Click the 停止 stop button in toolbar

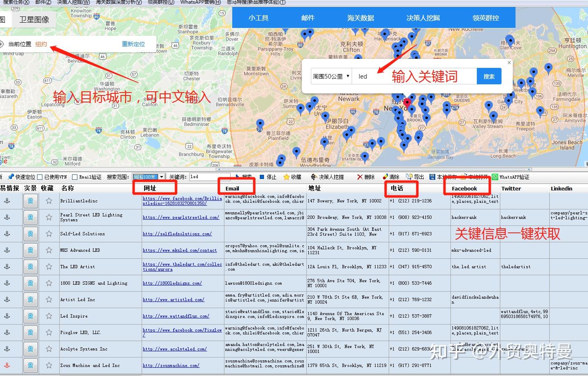click(268, 177)
